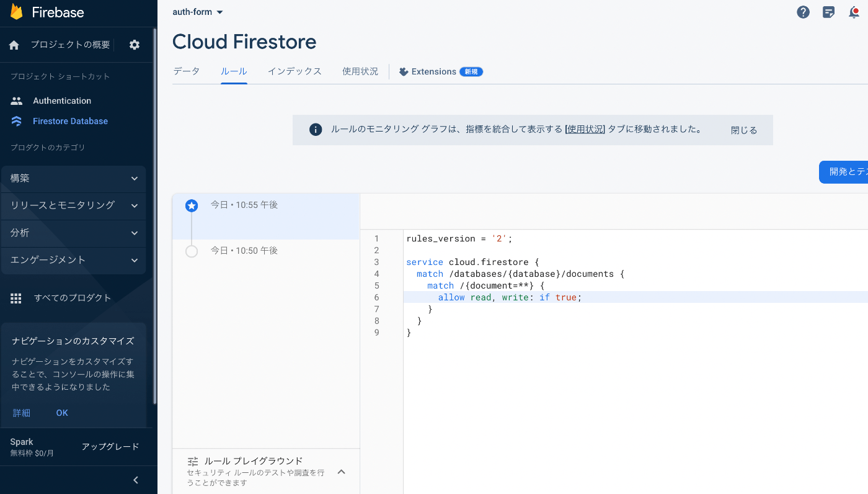Click line match /databases/{database}/documents {
The image size is (868, 494).
point(520,274)
